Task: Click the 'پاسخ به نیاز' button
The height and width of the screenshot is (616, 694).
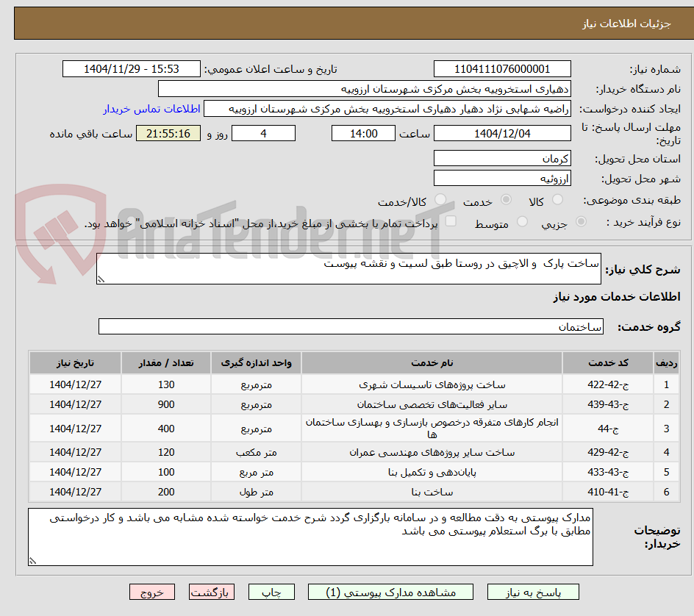Action: coord(533,592)
